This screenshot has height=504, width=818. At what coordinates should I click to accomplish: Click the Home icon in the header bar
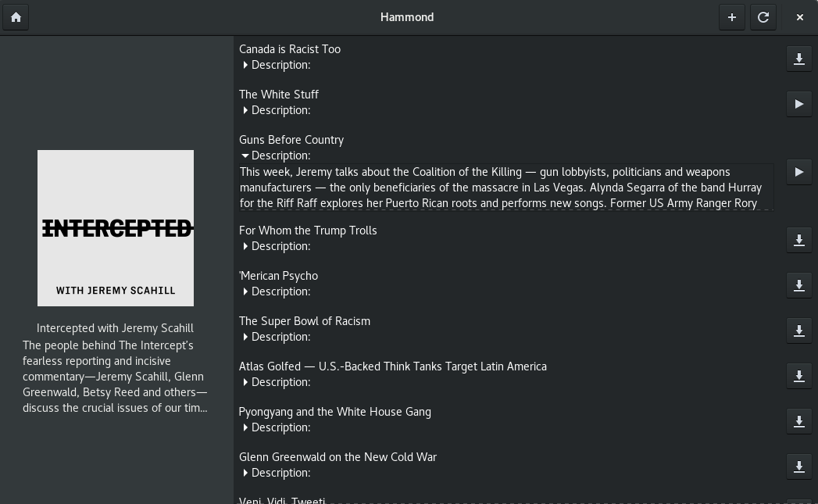16,16
